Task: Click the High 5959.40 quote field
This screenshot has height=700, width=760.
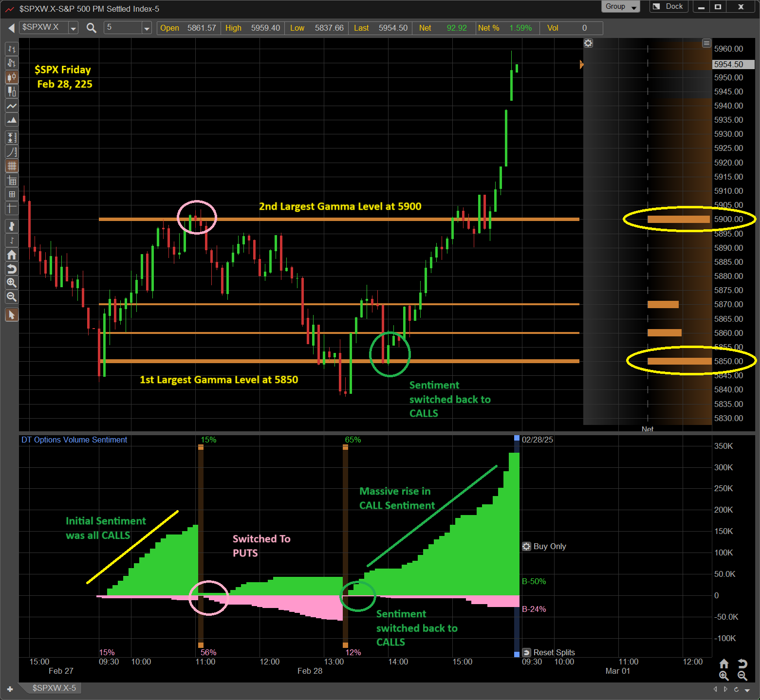Action: 253,28
